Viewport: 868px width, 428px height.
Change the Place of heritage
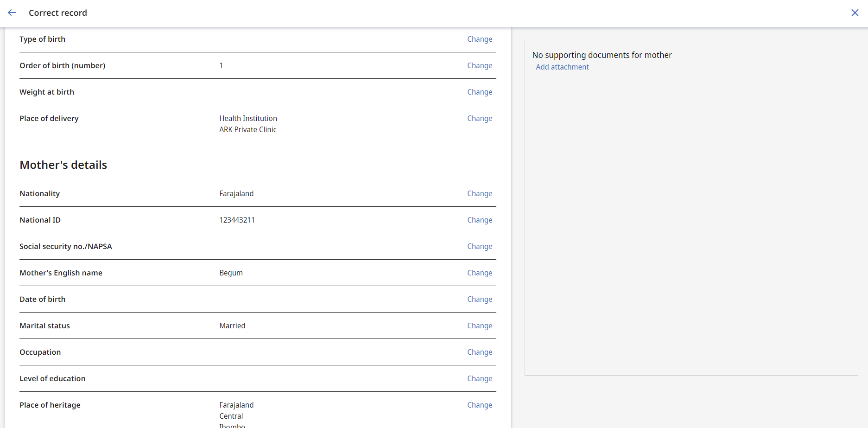[x=479, y=405]
